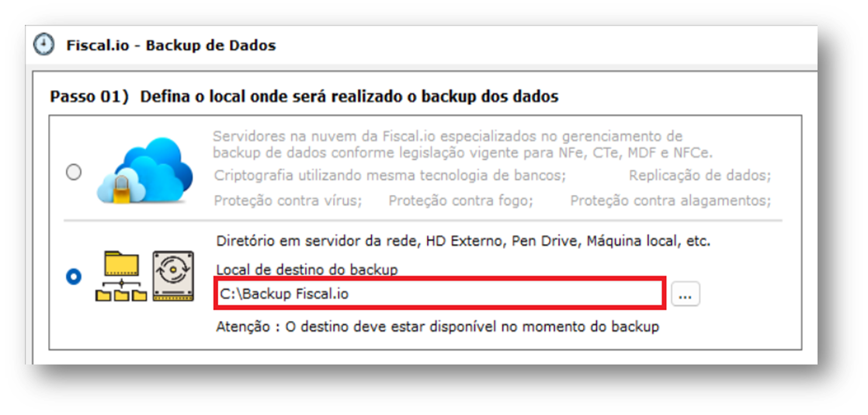Select the cloud backup radio button

pyautogui.click(x=74, y=173)
